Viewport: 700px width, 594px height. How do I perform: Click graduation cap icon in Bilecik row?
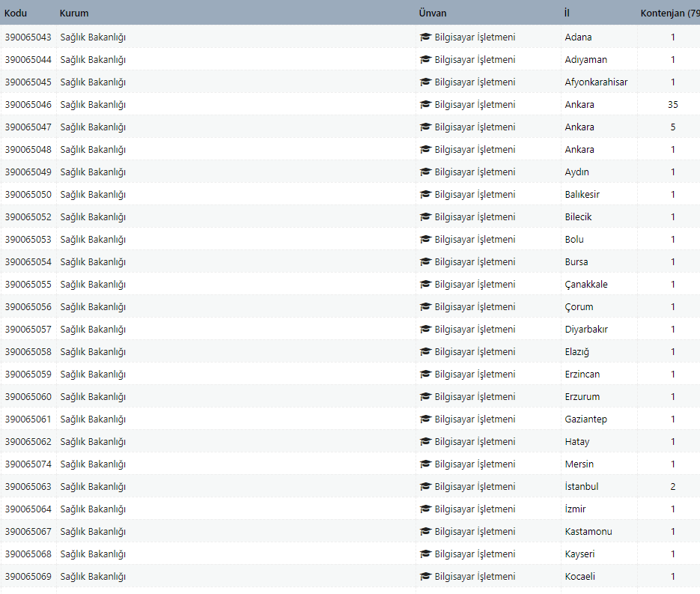[x=425, y=217]
